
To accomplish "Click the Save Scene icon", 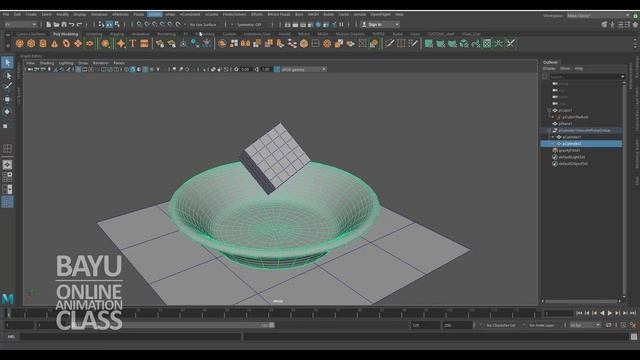I will pos(64,24).
